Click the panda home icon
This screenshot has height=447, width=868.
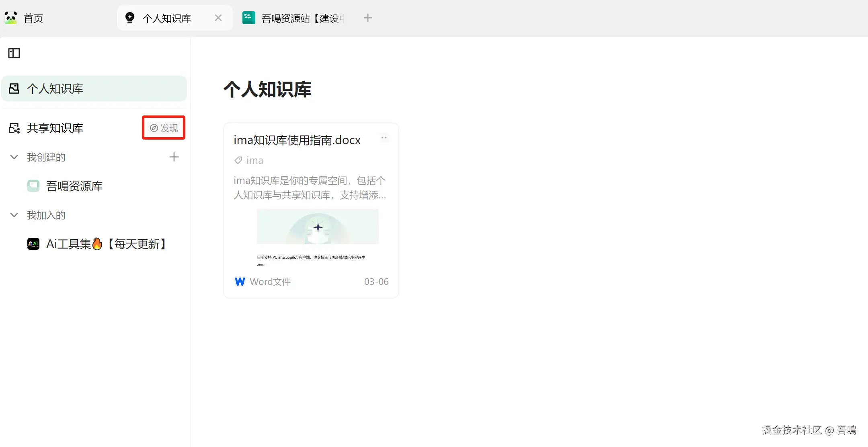coord(11,18)
